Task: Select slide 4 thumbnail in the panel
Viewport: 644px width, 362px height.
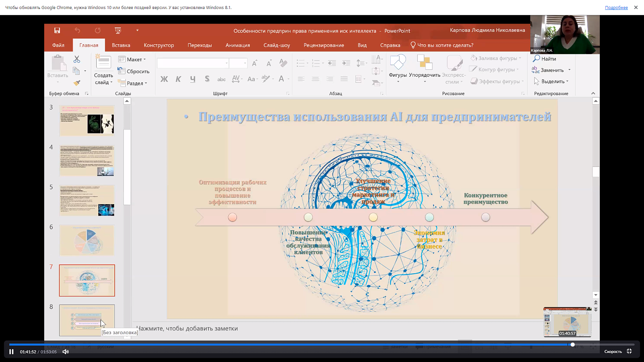Action: click(x=87, y=160)
